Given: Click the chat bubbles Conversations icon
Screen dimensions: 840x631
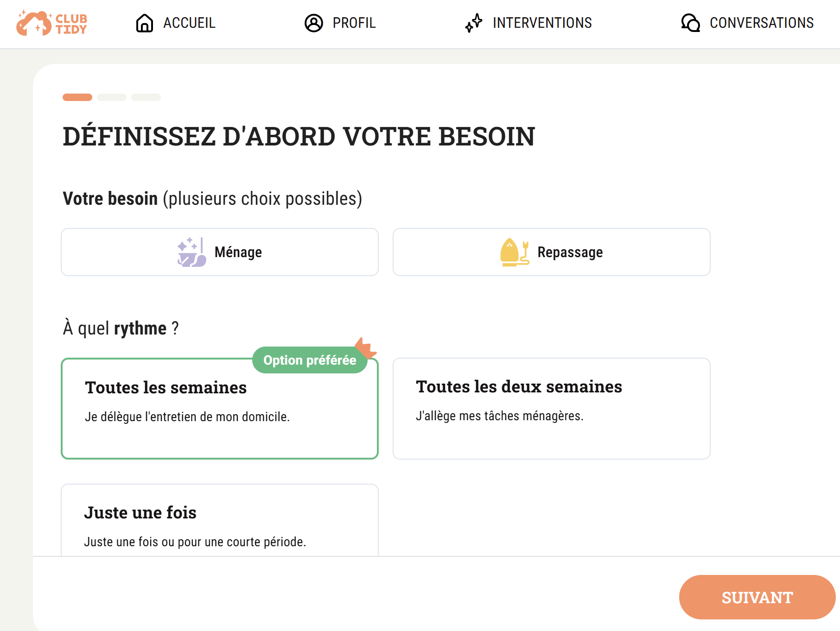Looking at the screenshot, I should [x=691, y=23].
